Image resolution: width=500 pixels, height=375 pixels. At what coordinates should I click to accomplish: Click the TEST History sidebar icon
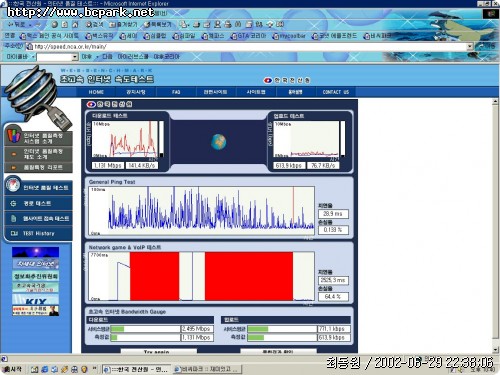[14, 233]
